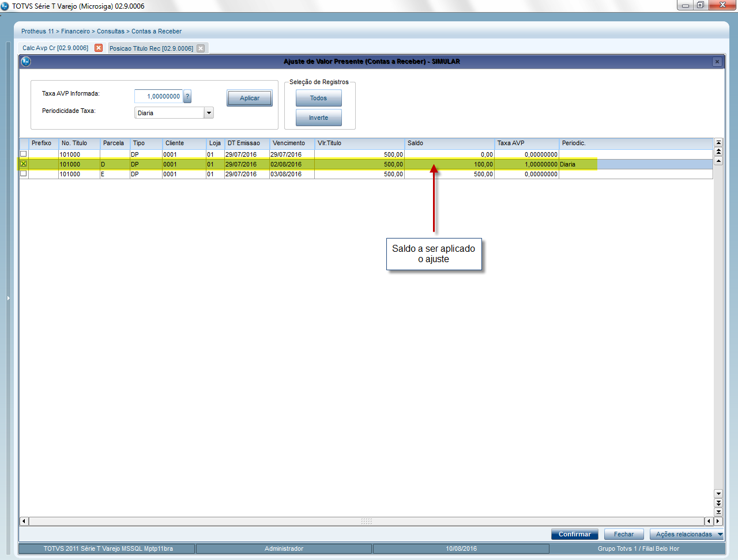Tick the checkbox of the row with zero Saldo
This screenshot has width=738, height=560.
(24, 154)
